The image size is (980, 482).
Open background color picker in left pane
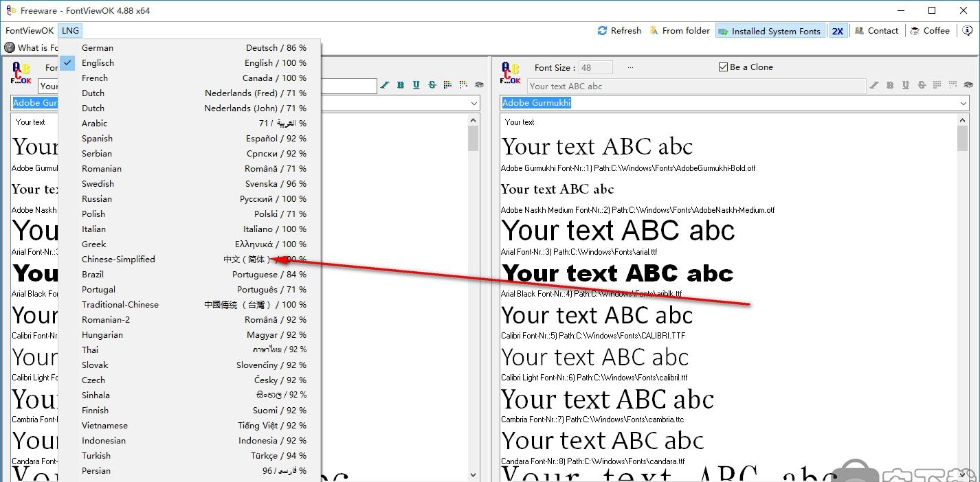coord(463,85)
